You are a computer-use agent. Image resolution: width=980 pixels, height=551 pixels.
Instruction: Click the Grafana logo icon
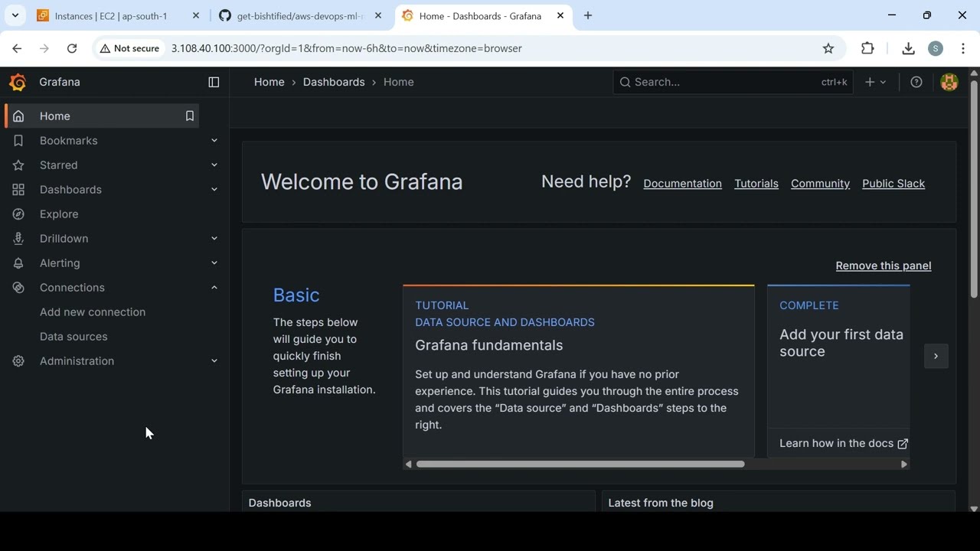pos(18,82)
